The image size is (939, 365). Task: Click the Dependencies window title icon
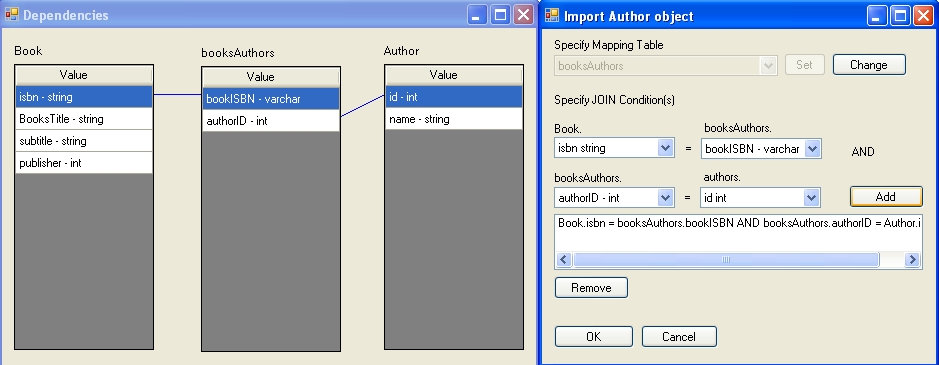[x=11, y=15]
